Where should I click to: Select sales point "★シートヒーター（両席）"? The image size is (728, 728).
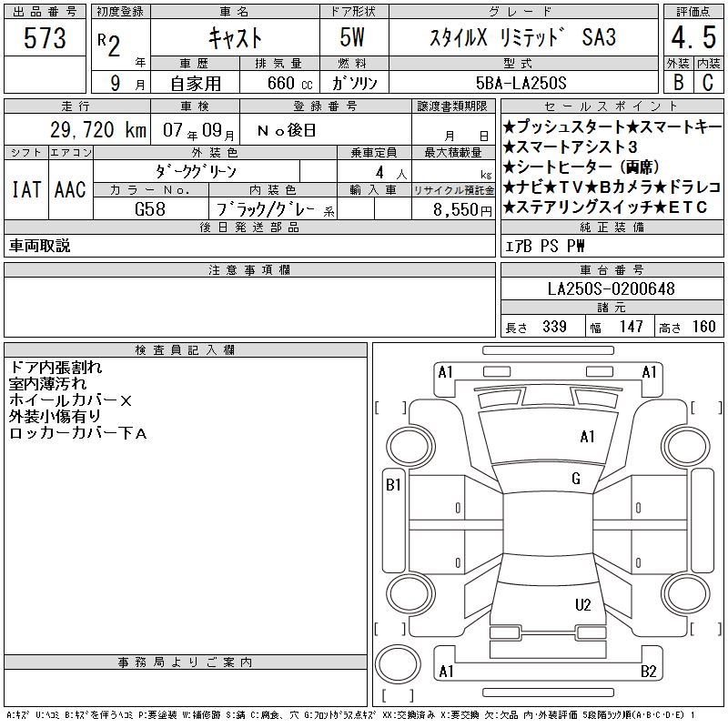tap(581, 167)
